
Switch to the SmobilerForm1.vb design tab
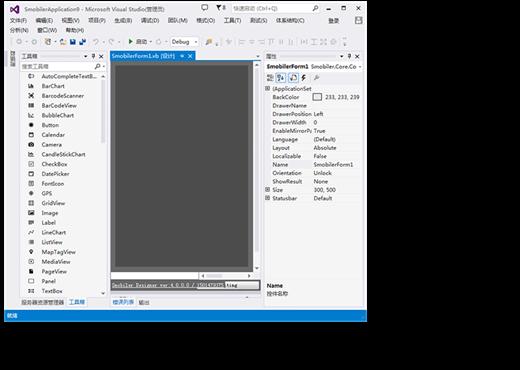(x=143, y=56)
